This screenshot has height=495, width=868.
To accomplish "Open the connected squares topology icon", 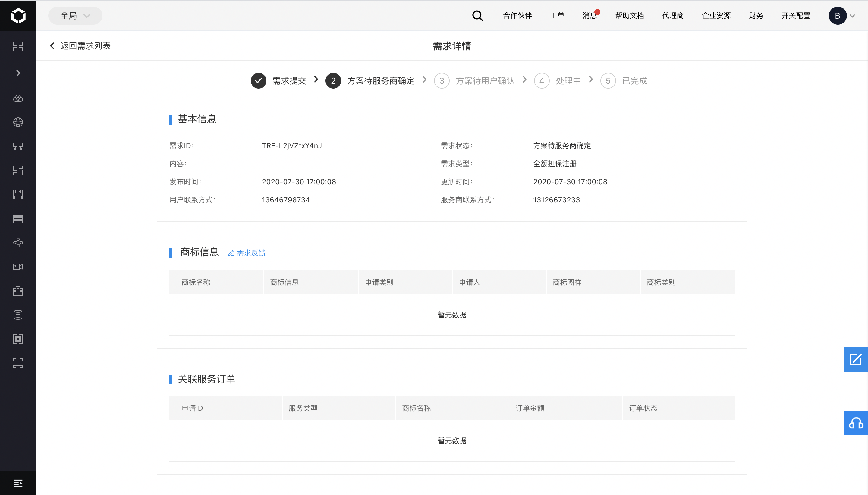I will click(x=18, y=363).
